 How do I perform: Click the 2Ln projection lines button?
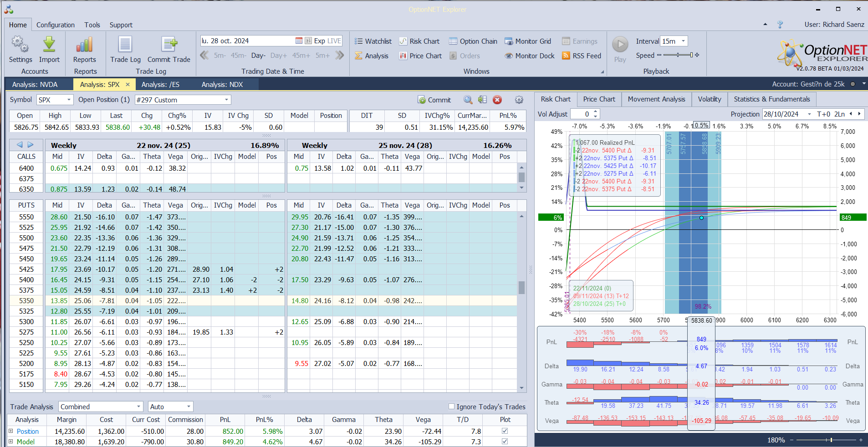tap(839, 114)
